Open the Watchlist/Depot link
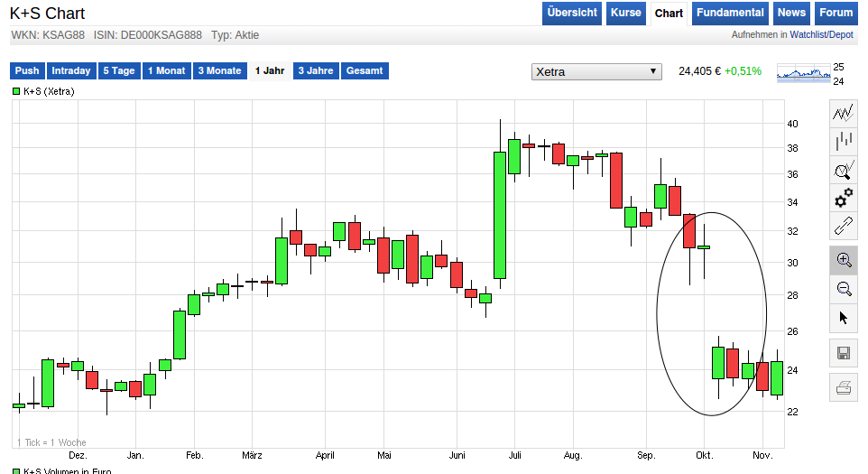Screen dimensions: 868x474 821,35
